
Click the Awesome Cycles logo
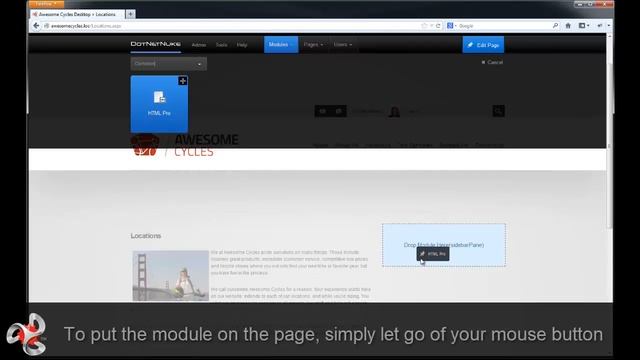(184, 145)
